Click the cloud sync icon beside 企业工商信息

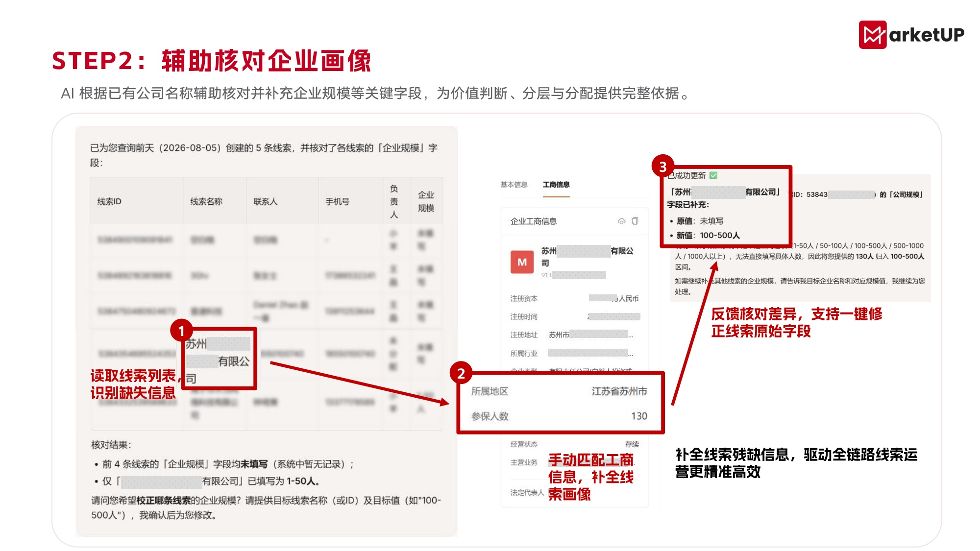621,221
